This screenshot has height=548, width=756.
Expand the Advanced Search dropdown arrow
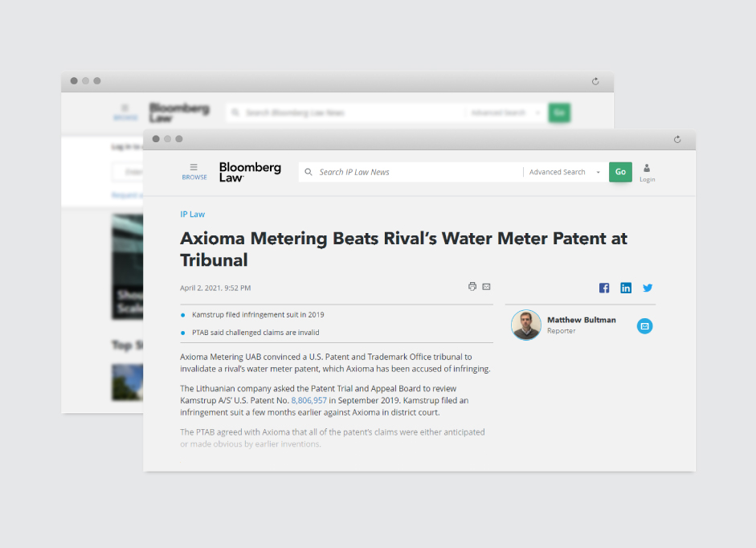599,173
